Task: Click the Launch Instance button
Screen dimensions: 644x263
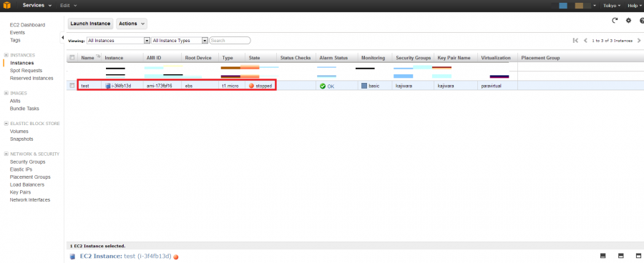Action: [x=90, y=24]
